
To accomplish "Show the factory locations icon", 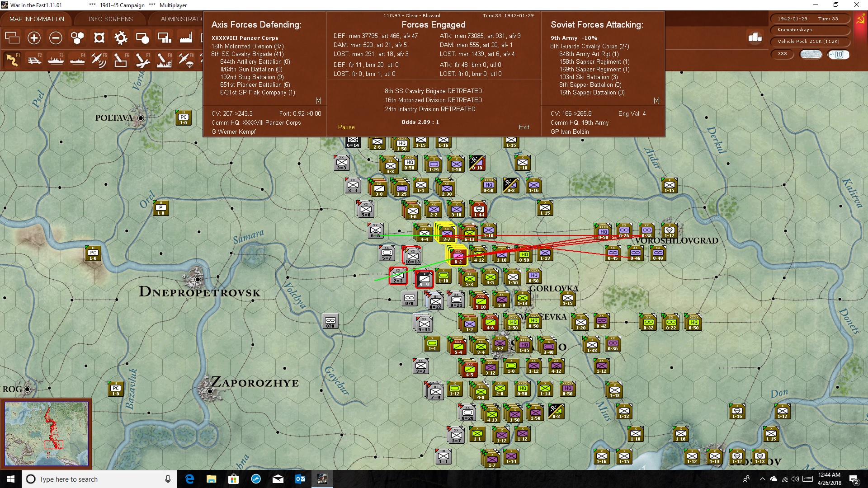I will (x=186, y=38).
